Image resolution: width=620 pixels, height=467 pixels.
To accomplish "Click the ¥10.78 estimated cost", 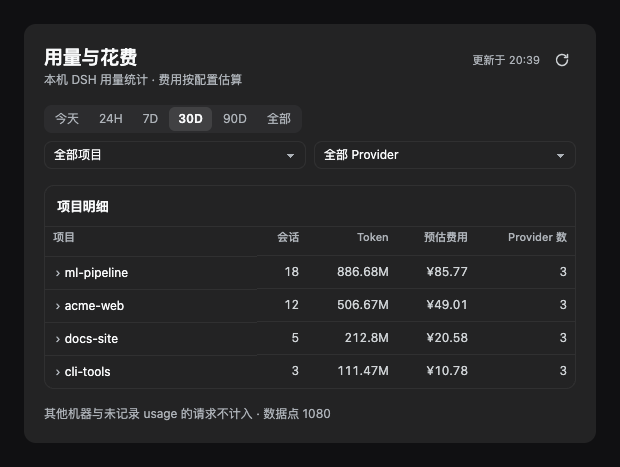I will tap(447, 371).
